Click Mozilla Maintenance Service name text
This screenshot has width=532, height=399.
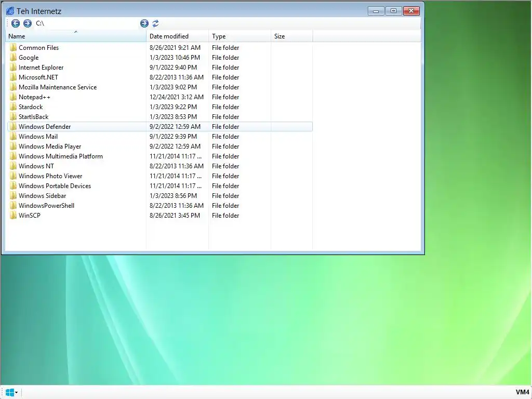pyautogui.click(x=58, y=87)
